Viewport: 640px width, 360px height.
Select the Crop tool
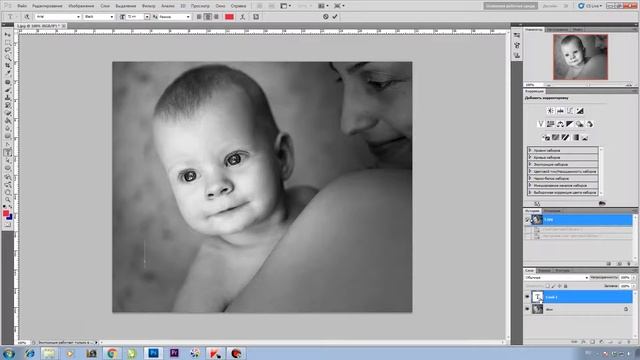(8, 66)
